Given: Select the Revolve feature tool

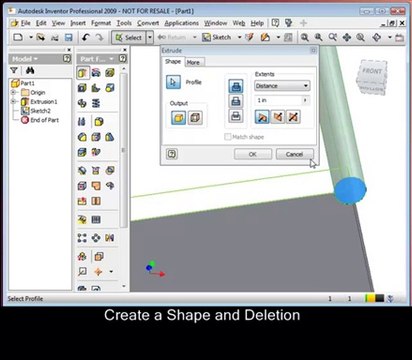Looking at the screenshot, I should [96, 72].
